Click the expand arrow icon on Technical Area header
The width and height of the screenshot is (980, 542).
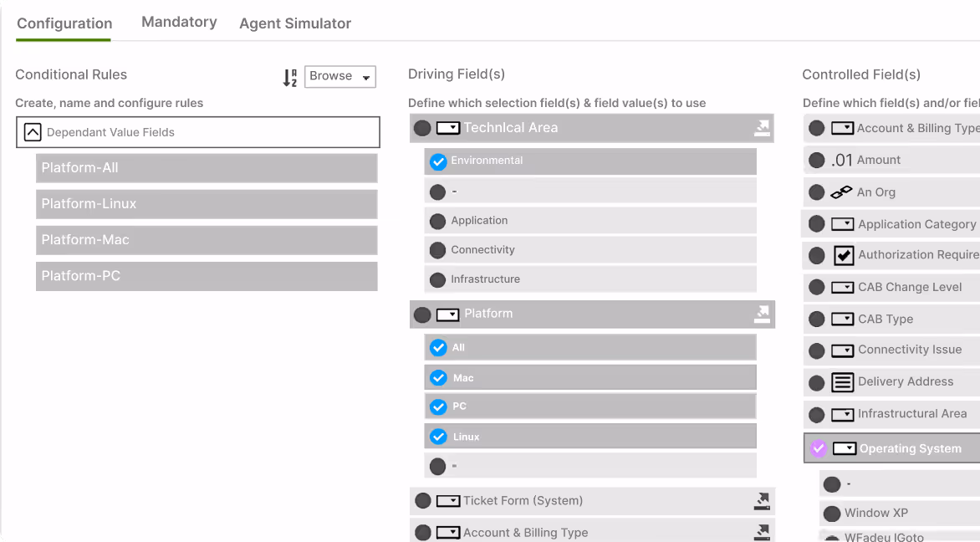[x=762, y=128]
